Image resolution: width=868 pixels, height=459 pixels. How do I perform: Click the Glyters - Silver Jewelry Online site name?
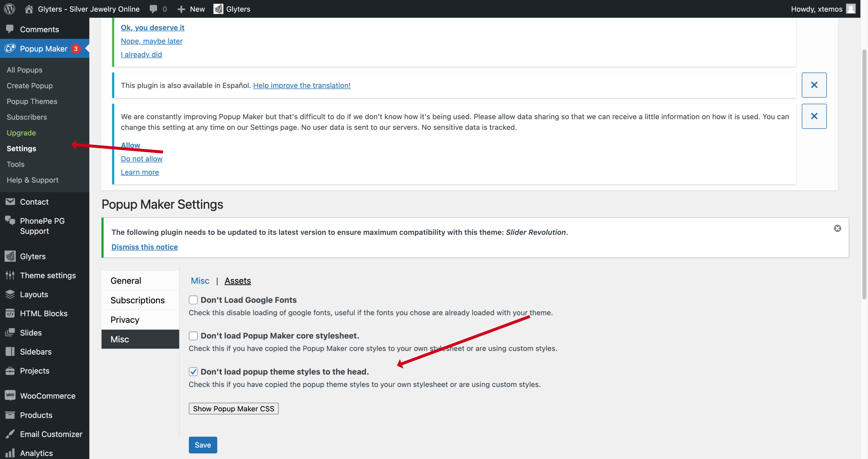coord(89,9)
